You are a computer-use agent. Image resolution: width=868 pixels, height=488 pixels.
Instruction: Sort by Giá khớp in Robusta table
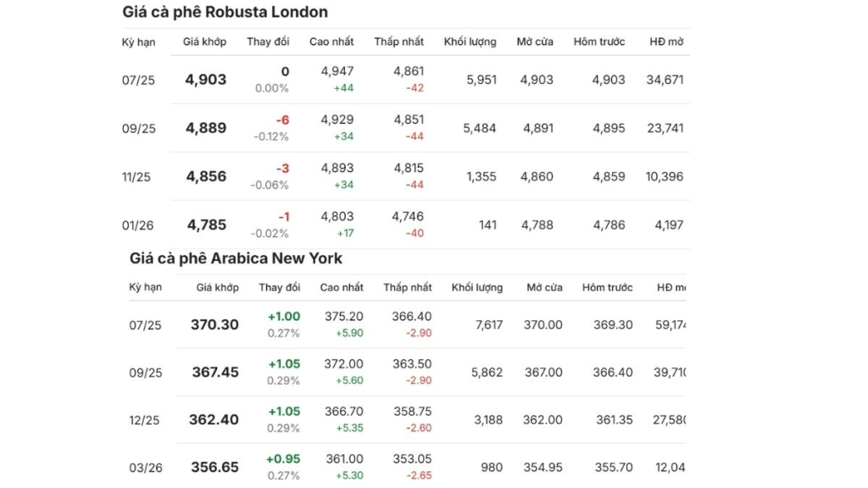pos(203,42)
